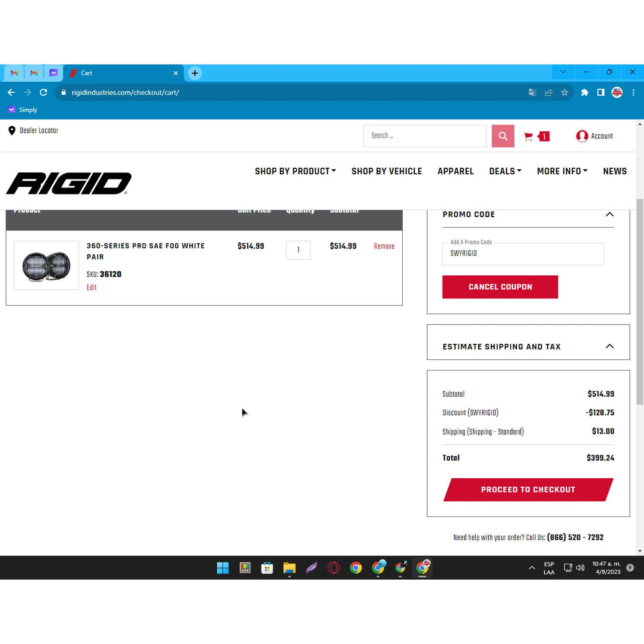Open the Windows Start menu
The height and width of the screenshot is (644, 644).
click(223, 568)
